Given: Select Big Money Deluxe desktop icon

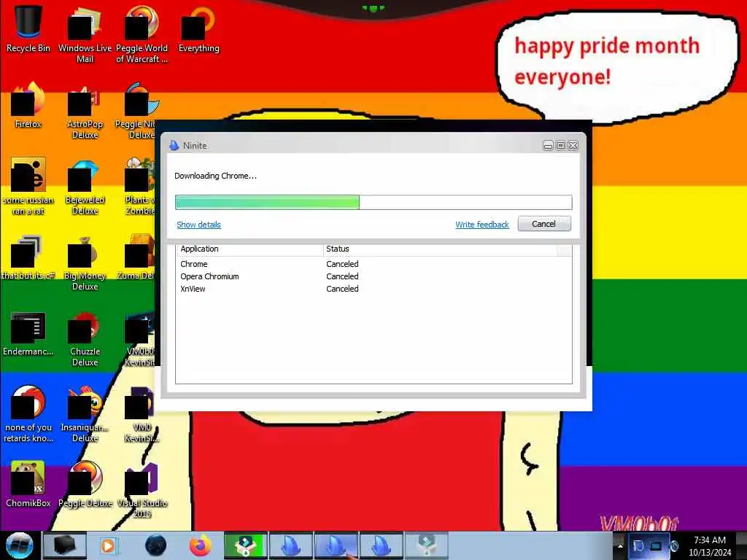Looking at the screenshot, I should coord(85,262).
